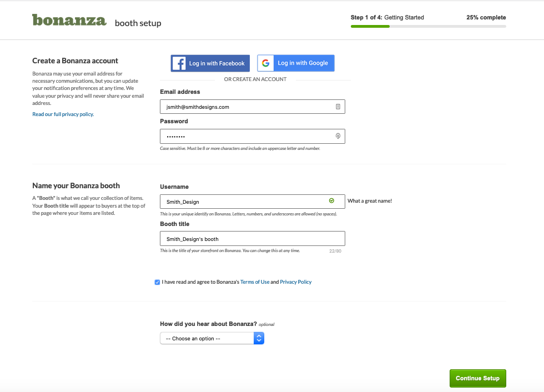This screenshot has width=544, height=392.
Task: Click the Google G logo icon
Action: click(266, 63)
